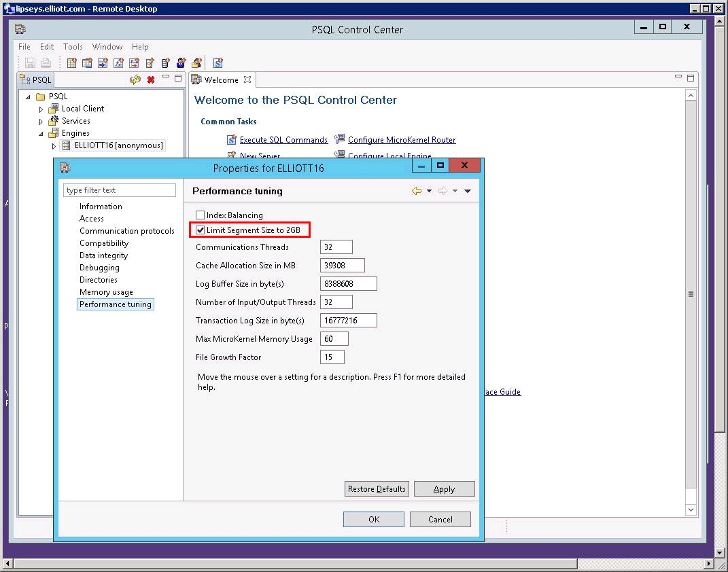Click the icon beside Configure MicroKernel Router
The height and width of the screenshot is (572, 728).
click(x=340, y=139)
